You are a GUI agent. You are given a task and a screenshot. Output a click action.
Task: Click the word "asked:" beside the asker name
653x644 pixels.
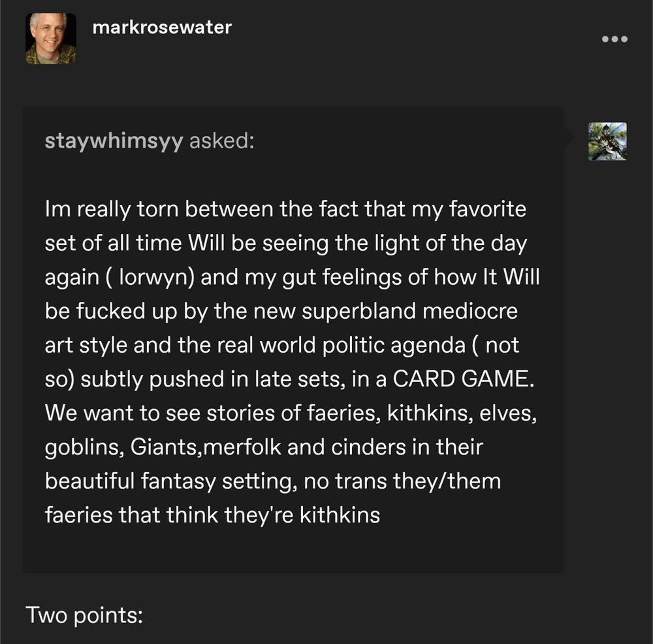[221, 142]
